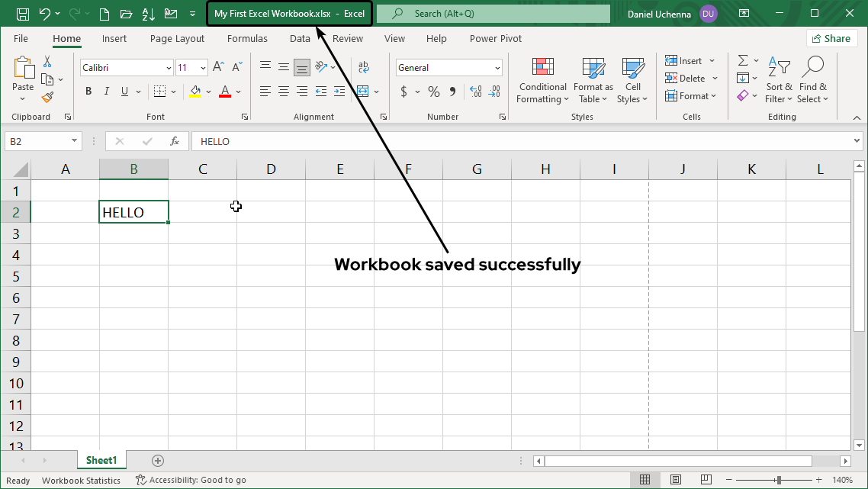Select the Format Painter icon
The height and width of the screenshot is (489, 868).
(x=45, y=96)
